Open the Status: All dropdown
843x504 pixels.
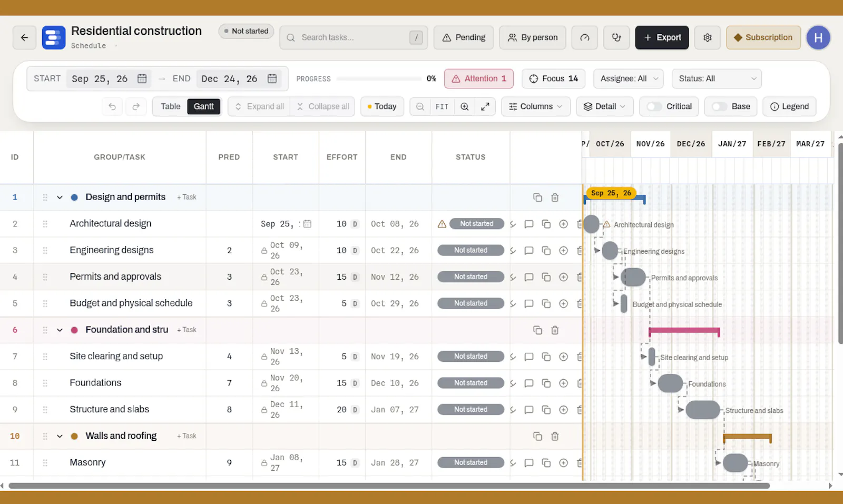point(717,78)
